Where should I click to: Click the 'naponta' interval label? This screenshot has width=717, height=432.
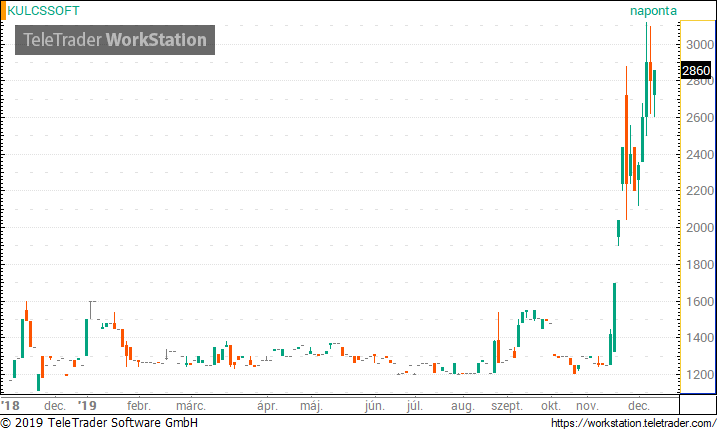pos(653,11)
